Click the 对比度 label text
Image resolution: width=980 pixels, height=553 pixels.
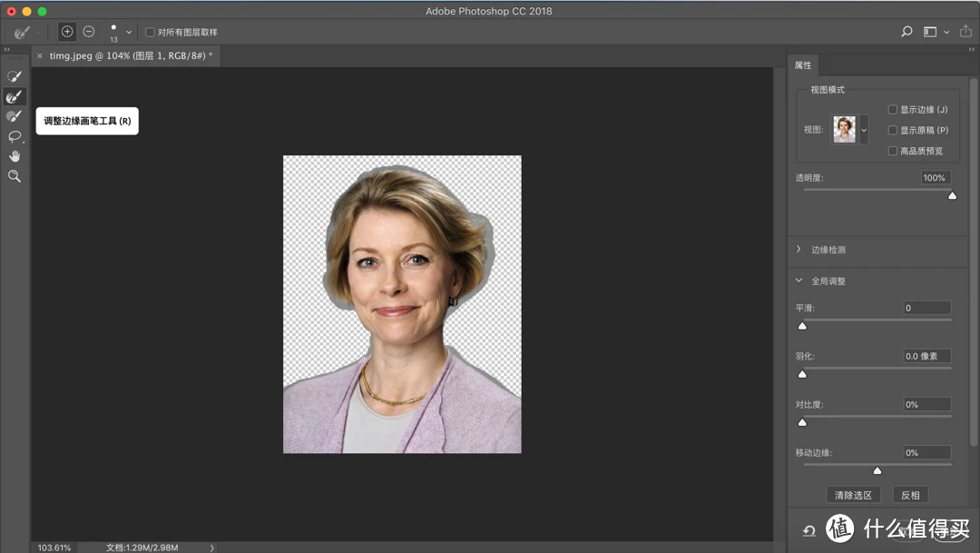(808, 404)
